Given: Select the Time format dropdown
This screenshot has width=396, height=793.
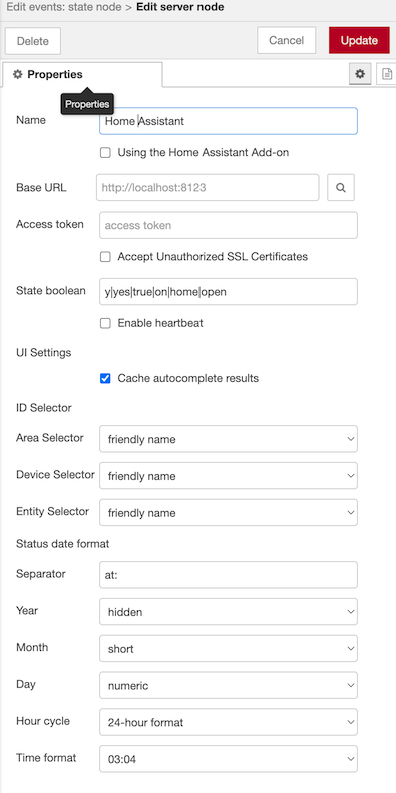Looking at the screenshot, I should [x=229, y=759].
